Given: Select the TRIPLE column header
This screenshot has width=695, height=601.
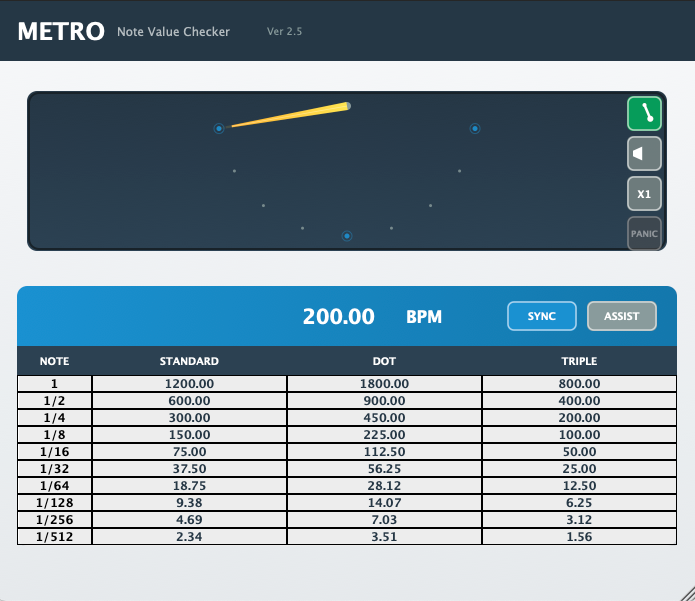Looking at the screenshot, I should click(579, 361).
